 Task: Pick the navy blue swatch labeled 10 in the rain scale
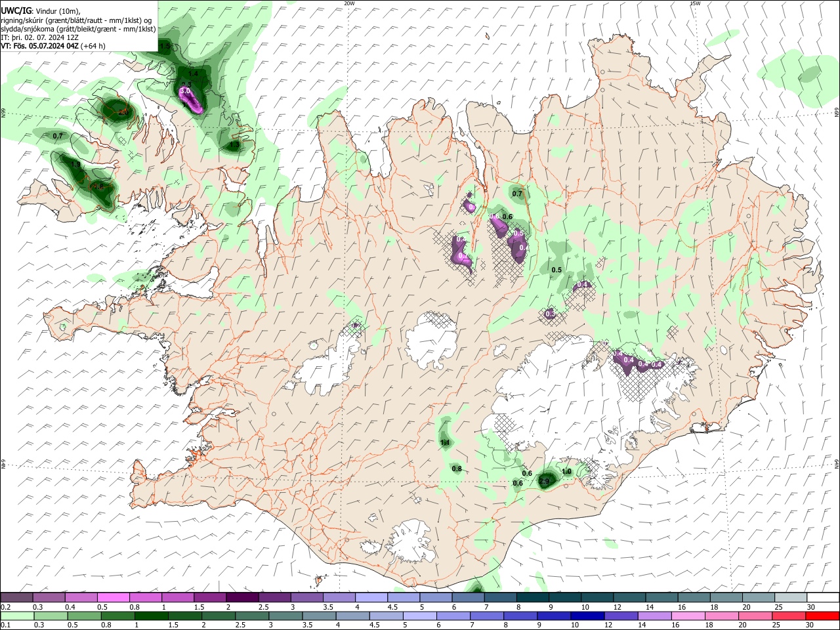[586, 616]
